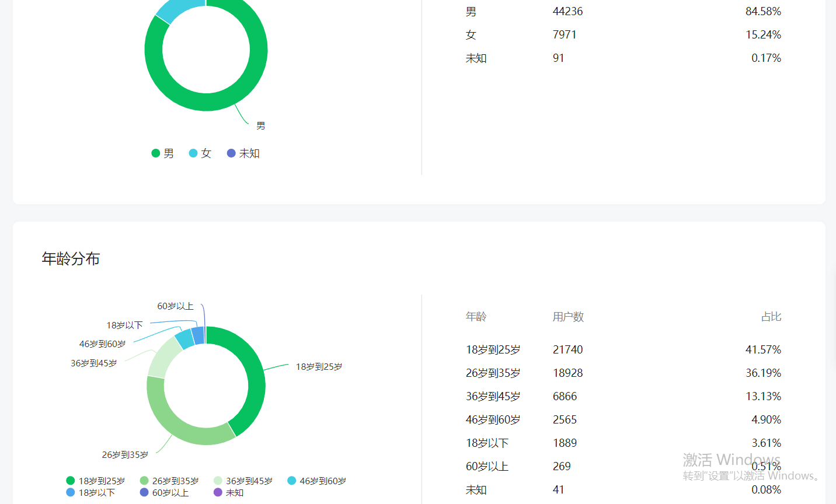Toggle 18岁到25岁 in the age chart legend
Screen dimensions: 836x504
click(96, 481)
